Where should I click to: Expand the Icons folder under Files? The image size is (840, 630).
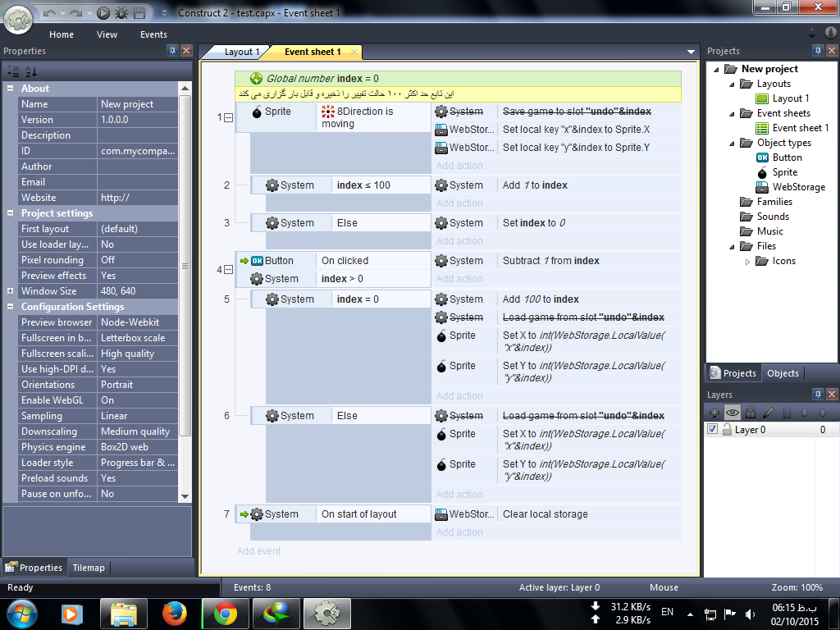tap(748, 262)
